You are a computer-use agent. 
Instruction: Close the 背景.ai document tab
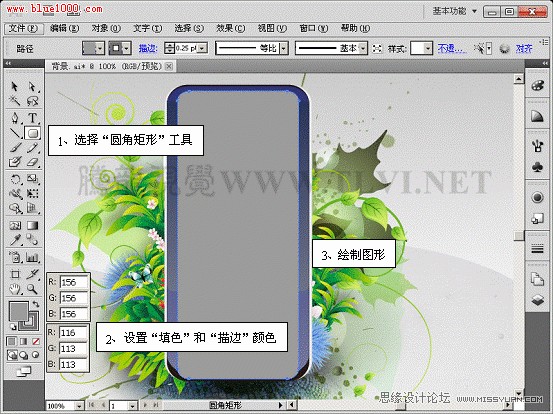(169, 66)
